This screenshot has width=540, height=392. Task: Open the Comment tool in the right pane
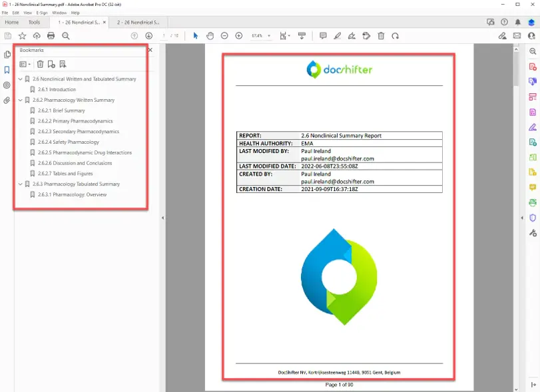click(533, 187)
